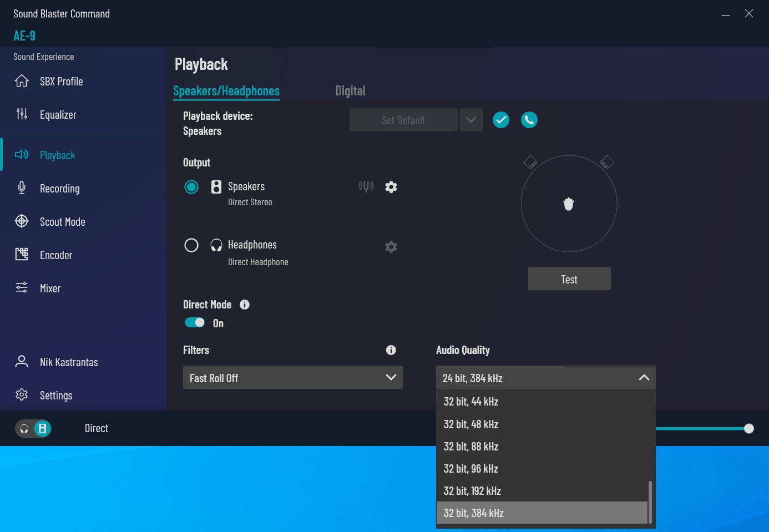Choose 32 bit, 96 kHz option
769x532 pixels.
pos(542,468)
